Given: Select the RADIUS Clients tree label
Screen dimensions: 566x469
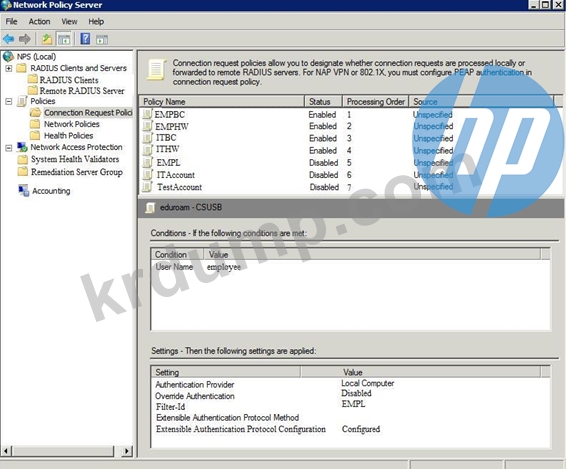Looking at the screenshot, I should point(69,79).
